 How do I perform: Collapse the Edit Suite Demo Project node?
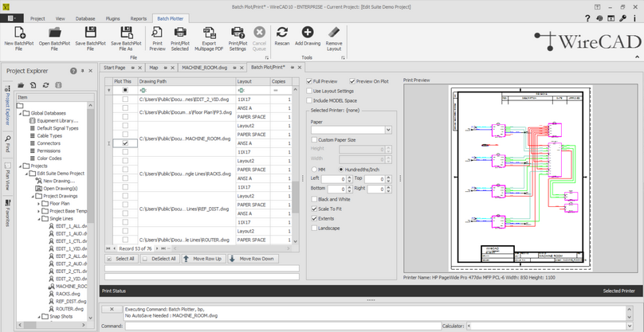pos(26,174)
